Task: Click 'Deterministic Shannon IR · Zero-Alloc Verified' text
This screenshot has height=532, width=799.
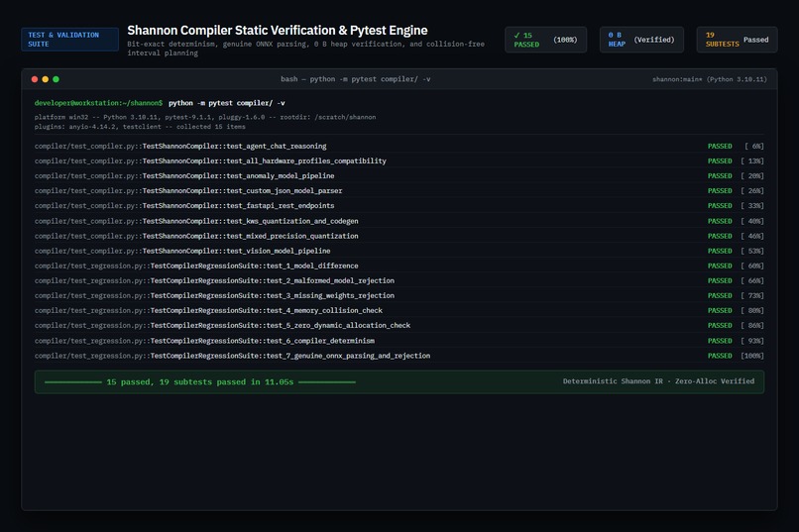Action: (x=658, y=381)
